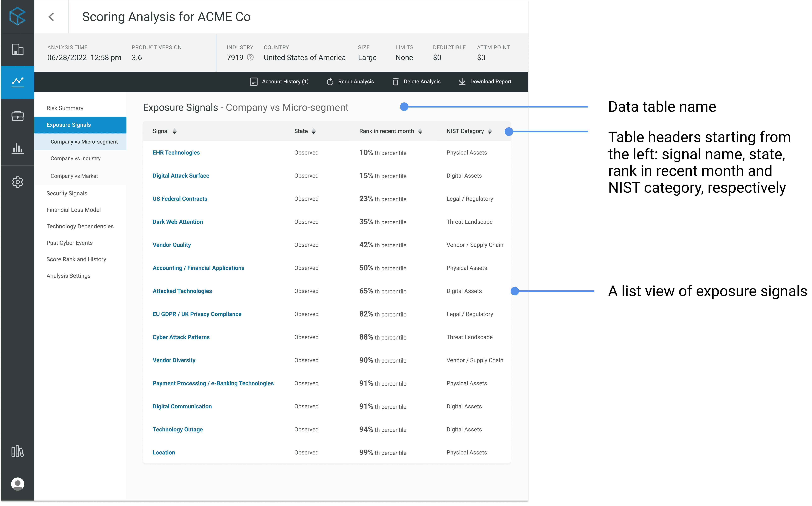Open Payment Processing / e-Banking Technologies signal
This screenshot has height=506, width=812.
pyautogui.click(x=213, y=384)
